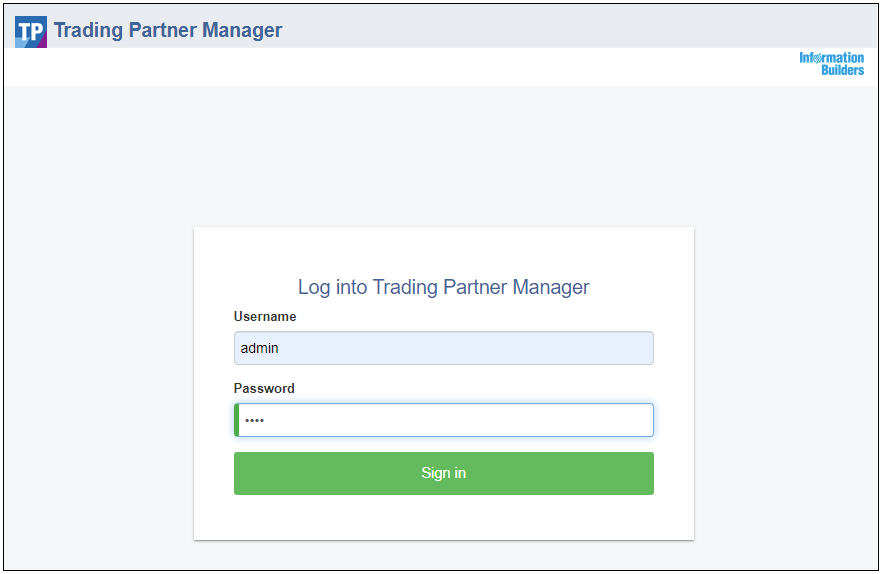Click the TP logo icon
The width and height of the screenshot is (882, 574).
(x=31, y=32)
